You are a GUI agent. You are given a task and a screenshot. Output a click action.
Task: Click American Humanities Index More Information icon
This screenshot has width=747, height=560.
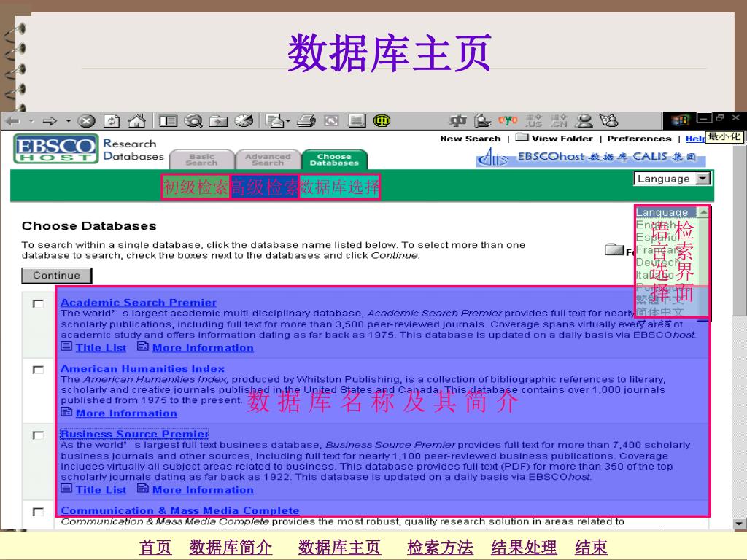coord(66,412)
